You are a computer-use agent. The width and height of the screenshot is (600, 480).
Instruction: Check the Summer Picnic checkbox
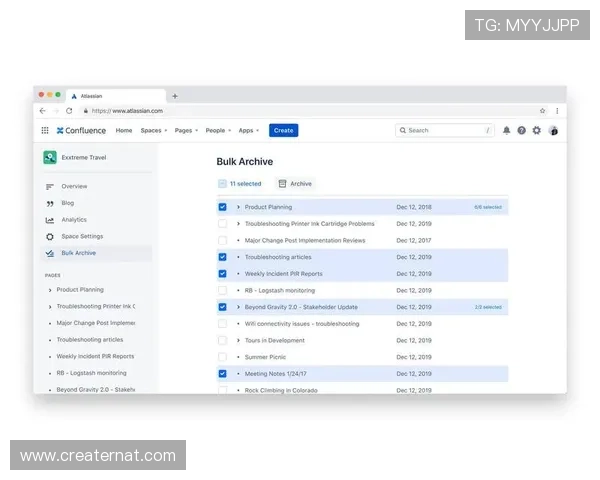(222, 357)
